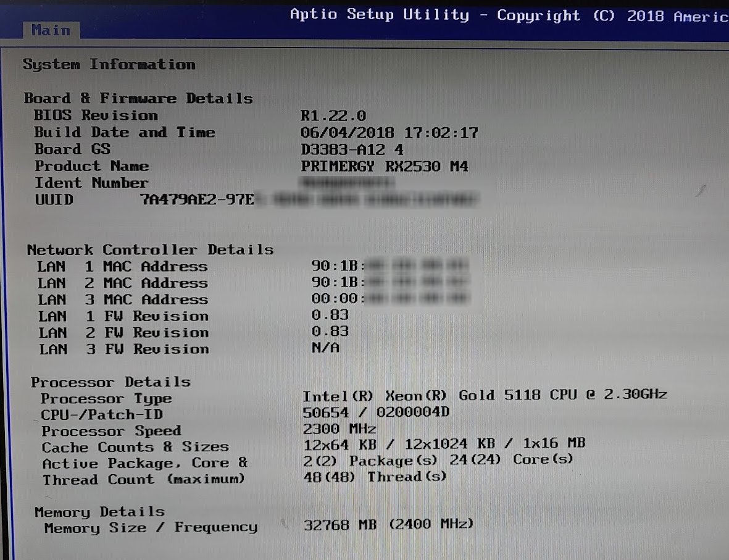The image size is (729, 560).
Task: Click the System Information heading
Action: 109,64
